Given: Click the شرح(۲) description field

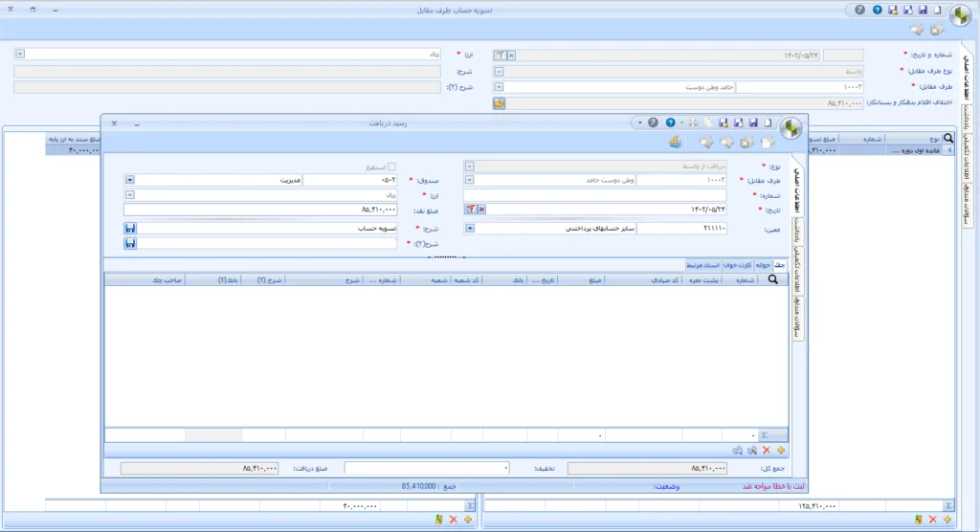Looking at the screenshot, I should click(267, 243).
